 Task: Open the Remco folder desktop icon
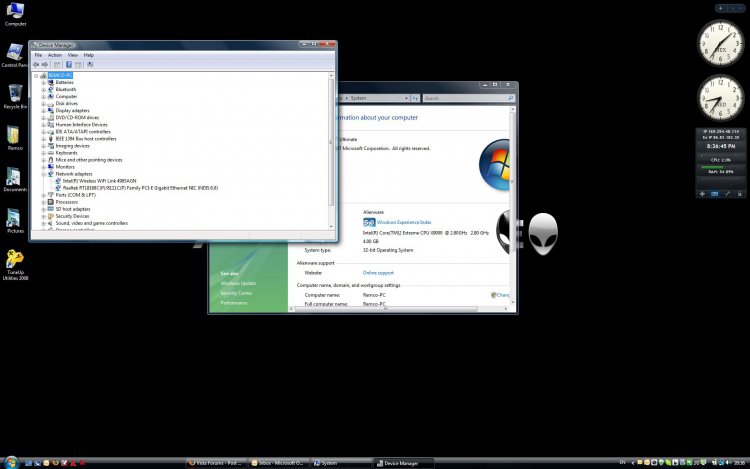click(14, 138)
